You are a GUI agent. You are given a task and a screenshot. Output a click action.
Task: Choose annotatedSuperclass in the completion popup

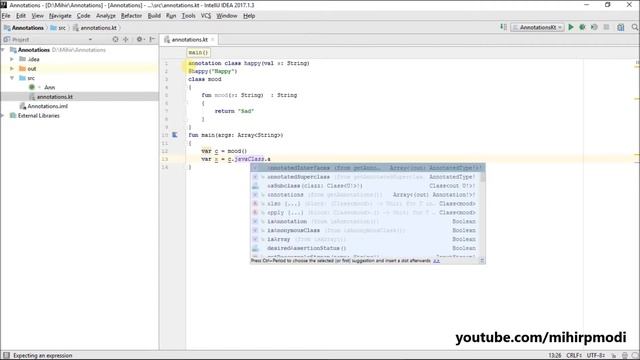[366, 177]
